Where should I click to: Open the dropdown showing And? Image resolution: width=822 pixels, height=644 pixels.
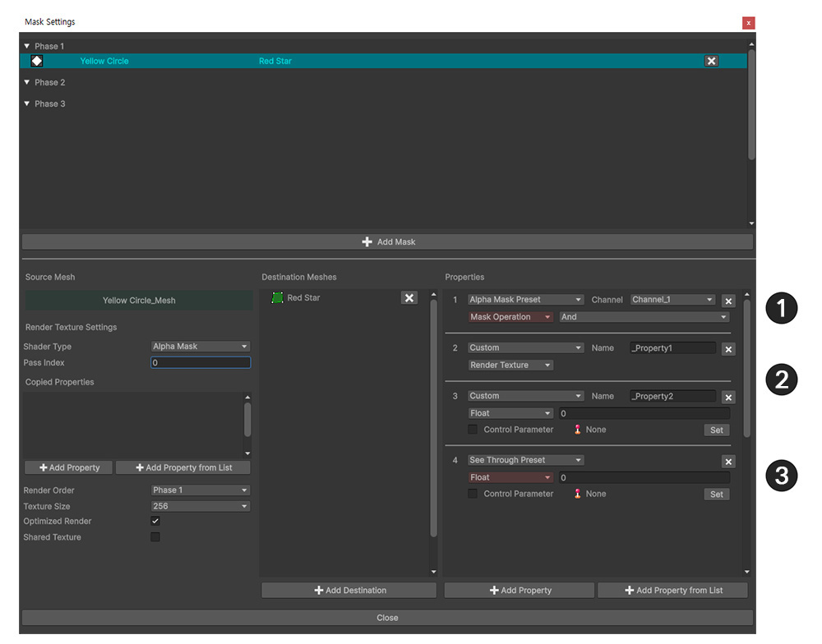(644, 316)
